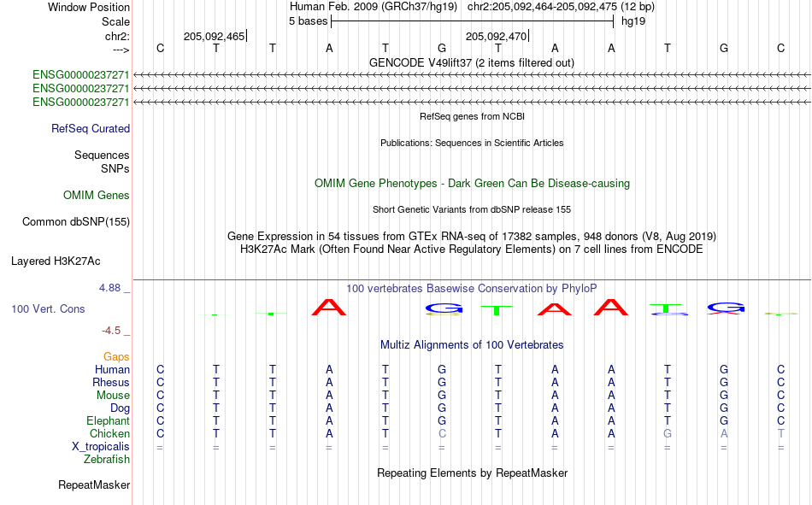Click the chr2: base position label
Viewport: 812px width, 505px height.
[x=117, y=36]
